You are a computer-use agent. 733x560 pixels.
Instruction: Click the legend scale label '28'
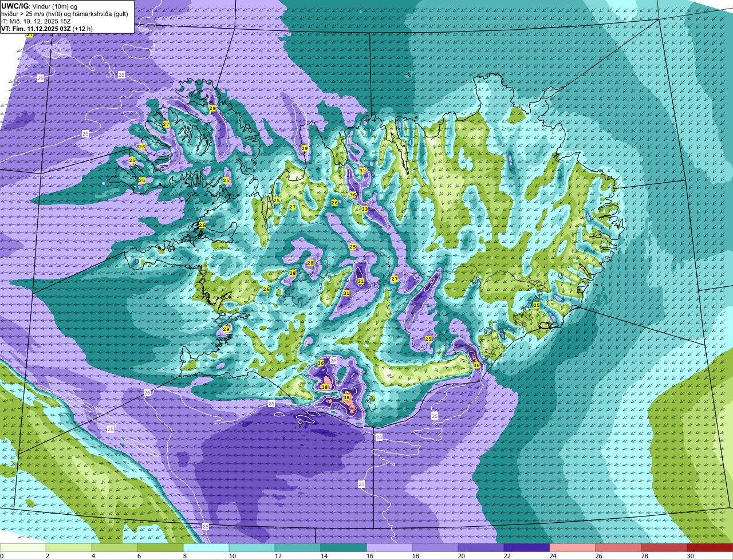645,556
